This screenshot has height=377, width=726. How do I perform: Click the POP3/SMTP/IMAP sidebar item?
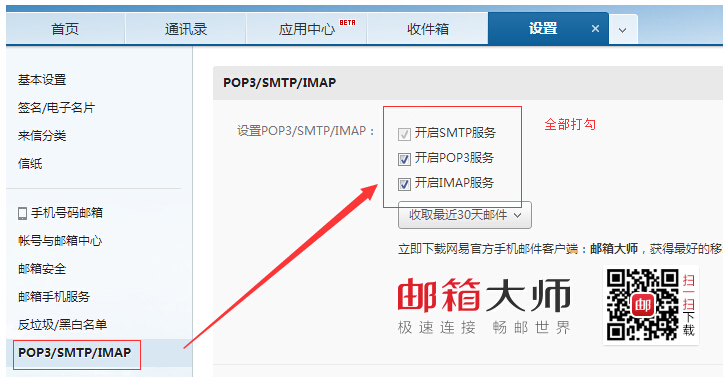pos(75,353)
